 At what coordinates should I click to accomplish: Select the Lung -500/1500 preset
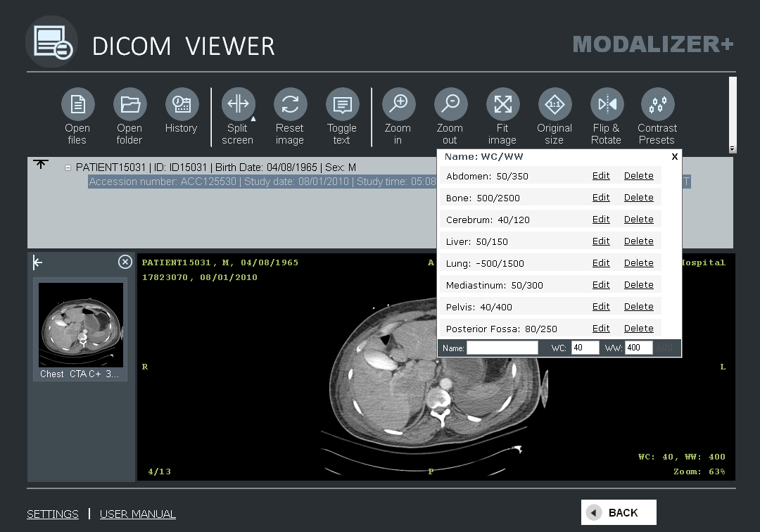pos(485,263)
